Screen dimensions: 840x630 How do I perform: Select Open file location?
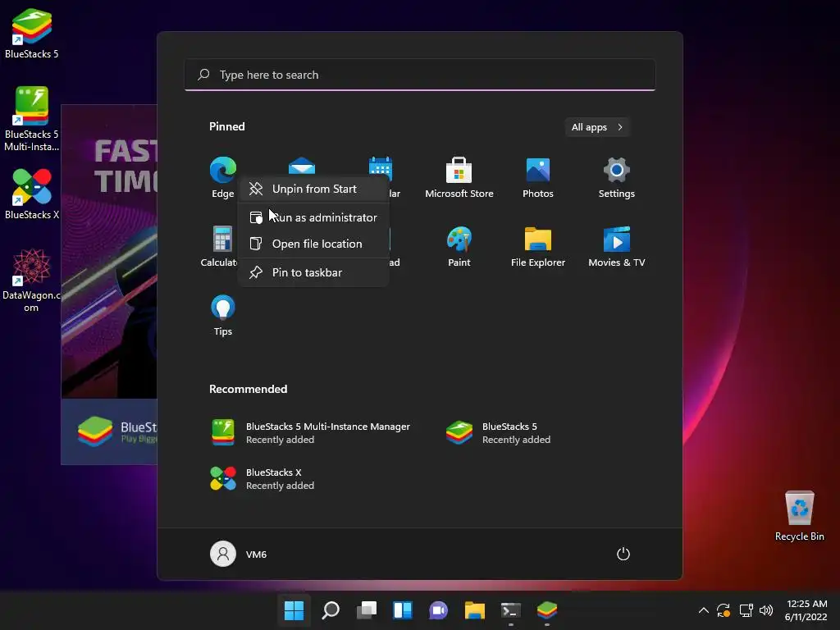(313, 244)
